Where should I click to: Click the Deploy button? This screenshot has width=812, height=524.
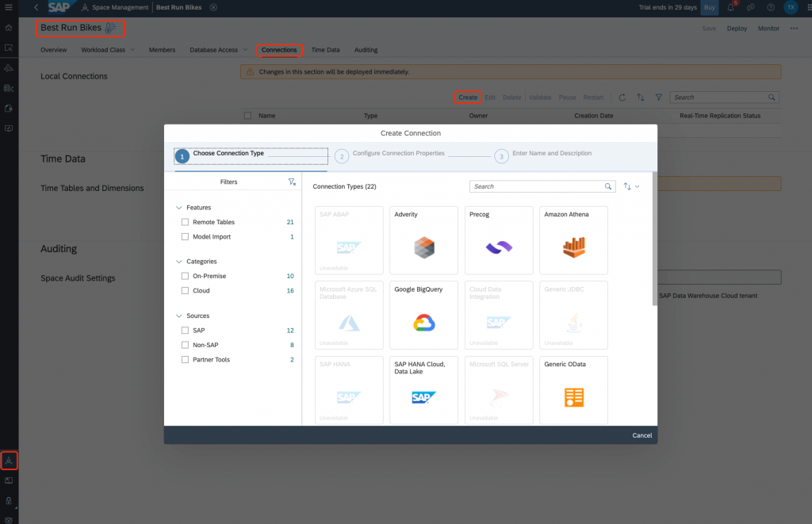pyautogui.click(x=737, y=29)
